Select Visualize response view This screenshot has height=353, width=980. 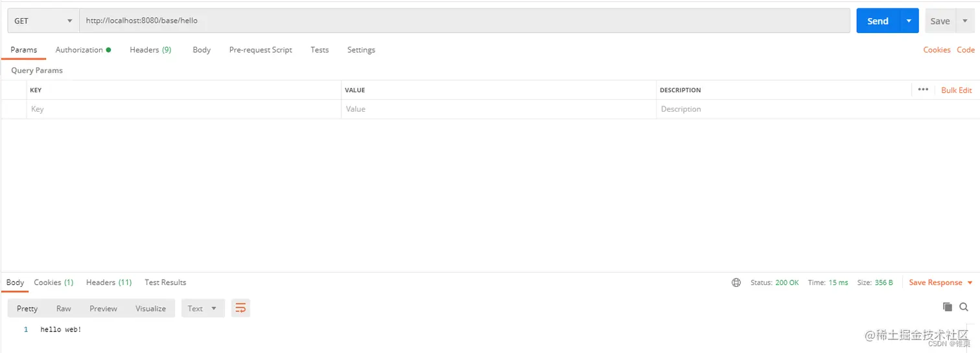point(150,308)
